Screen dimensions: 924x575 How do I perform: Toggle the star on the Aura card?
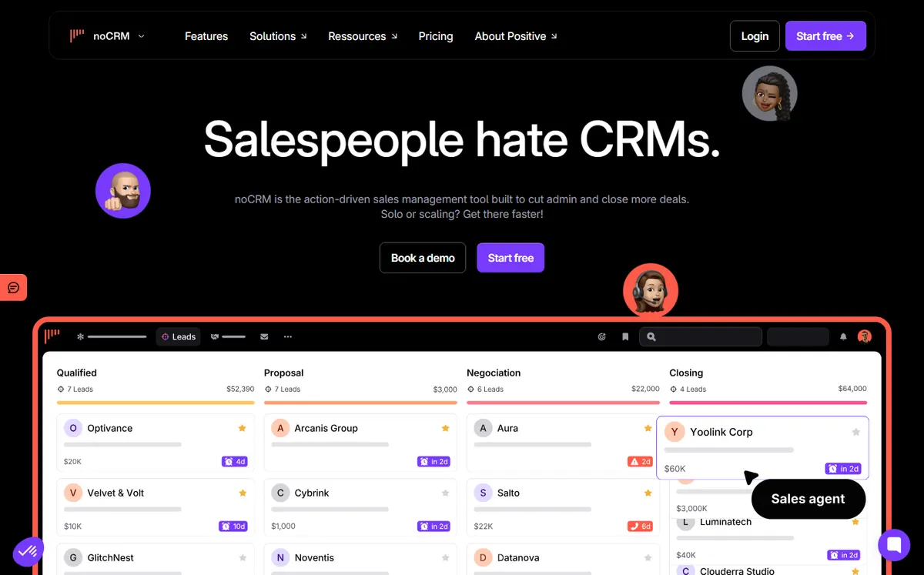648,428
